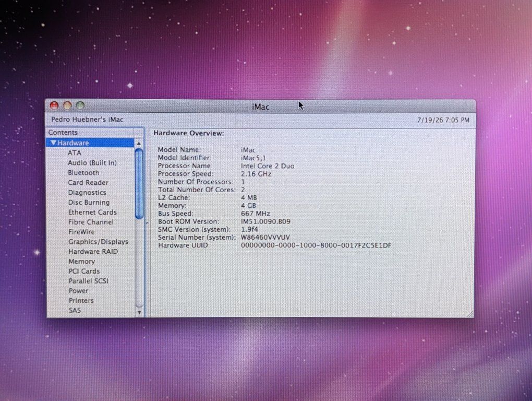
Task: Click the 2.16 GHz processor speed
Action: click(256, 174)
